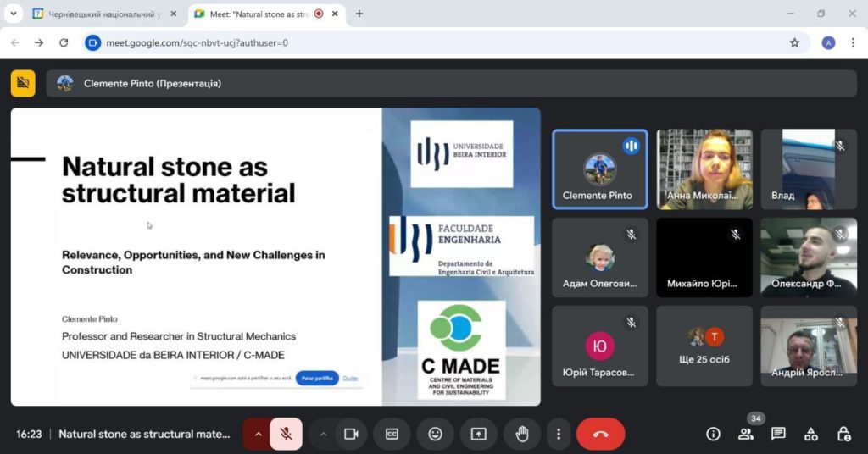Expand the microphone audio settings arrow
This screenshot has width=868, height=454.
pyautogui.click(x=258, y=434)
